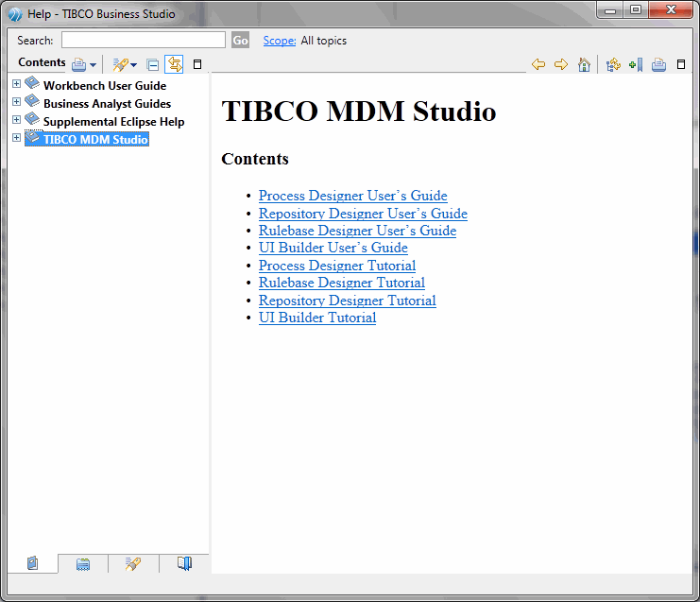Open Process Designer User's Guide link

353,196
